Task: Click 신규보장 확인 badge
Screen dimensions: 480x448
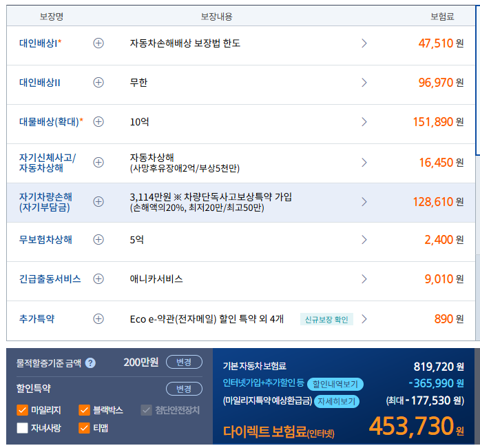Action: [x=326, y=319]
